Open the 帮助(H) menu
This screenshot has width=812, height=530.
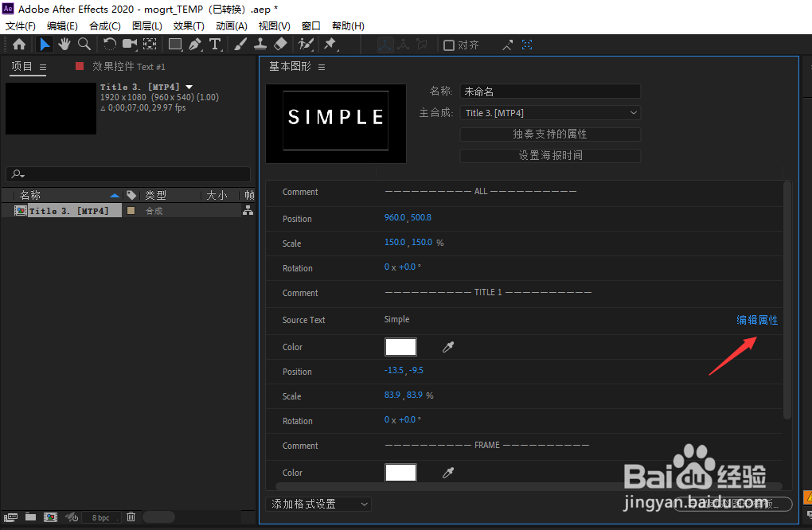pyautogui.click(x=348, y=26)
